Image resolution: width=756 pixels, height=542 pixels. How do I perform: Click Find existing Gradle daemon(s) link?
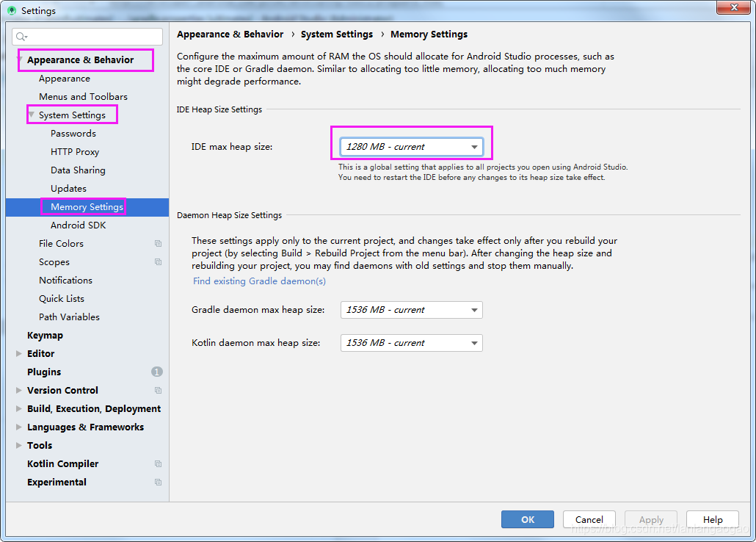tap(259, 281)
